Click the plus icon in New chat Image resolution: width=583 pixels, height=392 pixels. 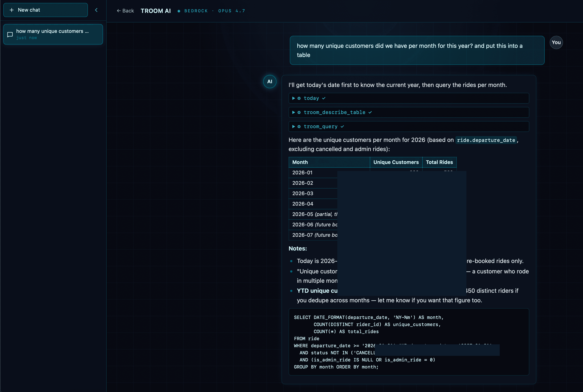[11, 10]
